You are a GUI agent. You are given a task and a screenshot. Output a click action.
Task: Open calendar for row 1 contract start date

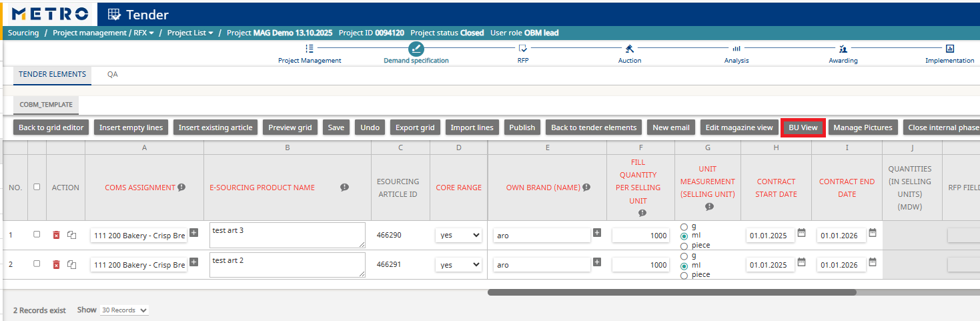(802, 233)
